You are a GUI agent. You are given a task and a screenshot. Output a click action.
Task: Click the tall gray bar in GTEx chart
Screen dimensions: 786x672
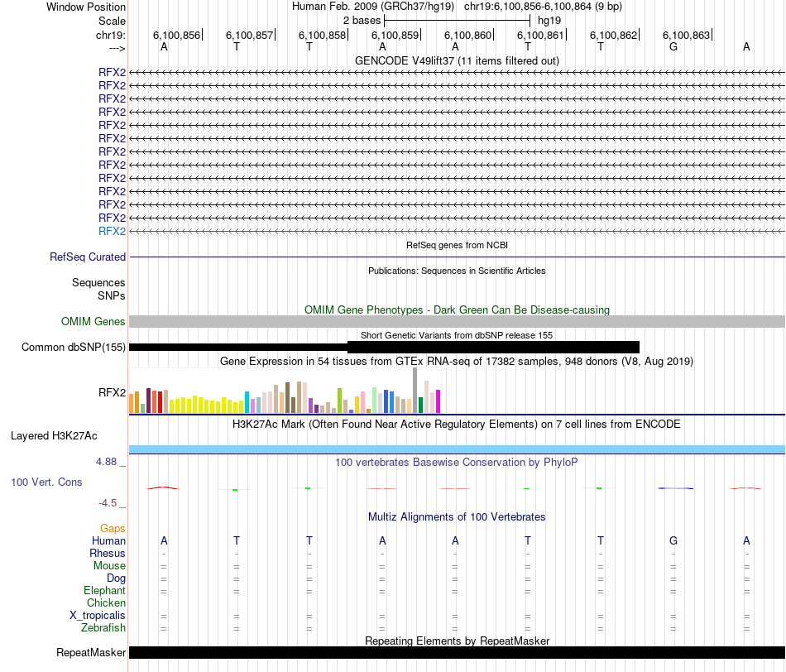click(x=415, y=390)
